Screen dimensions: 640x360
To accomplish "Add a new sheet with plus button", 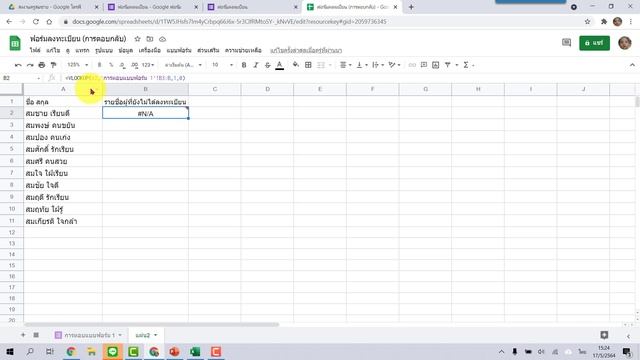I will (x=23, y=335).
